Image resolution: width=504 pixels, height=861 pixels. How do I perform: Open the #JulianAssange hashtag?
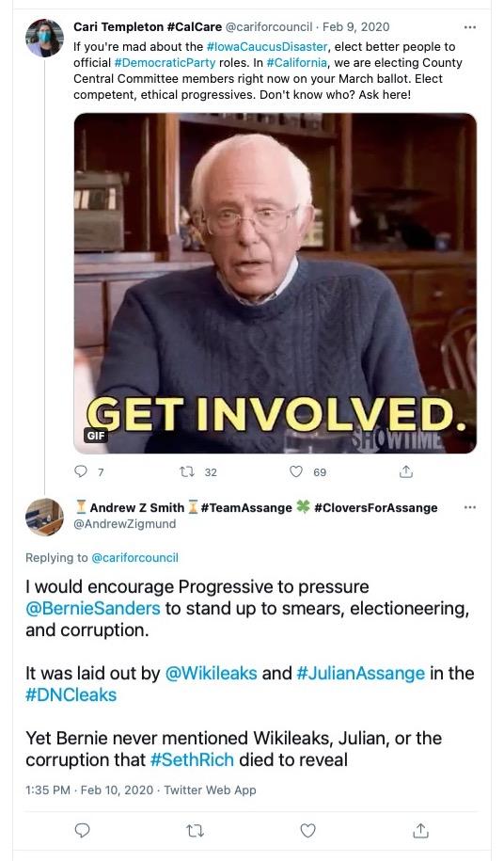pyautogui.click(x=360, y=673)
